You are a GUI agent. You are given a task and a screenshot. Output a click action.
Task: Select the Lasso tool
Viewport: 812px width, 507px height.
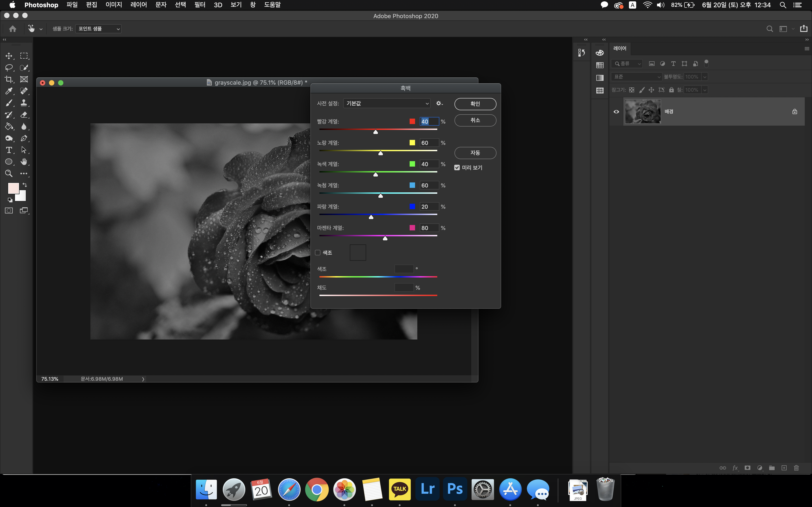click(x=9, y=67)
